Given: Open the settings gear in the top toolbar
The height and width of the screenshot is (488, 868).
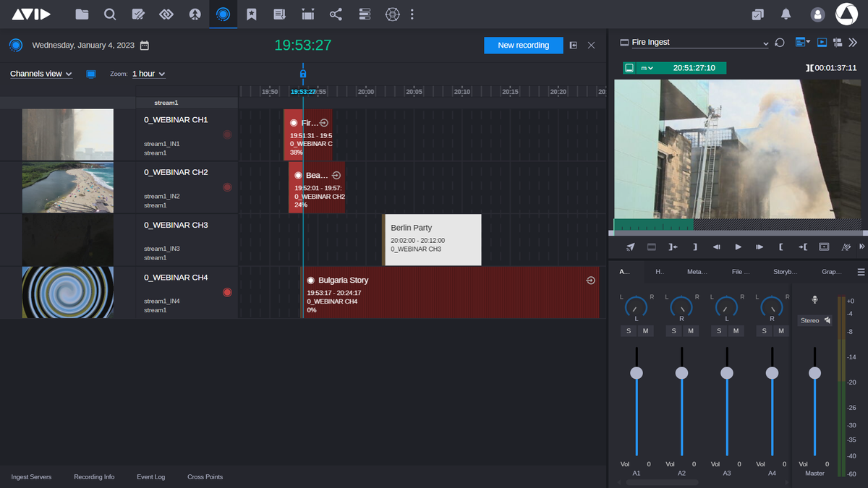Looking at the screenshot, I should tap(391, 14).
